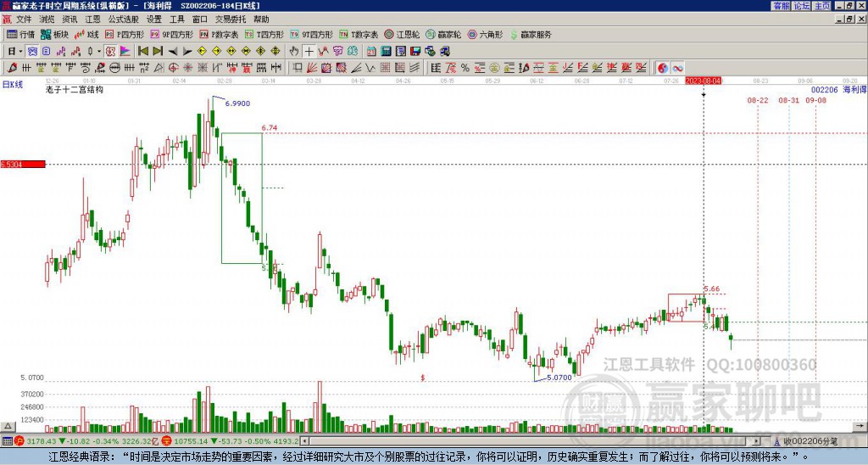The height and width of the screenshot is (465, 868).
Task: Toggle the infinity loop icon button
Action: [x=677, y=68]
